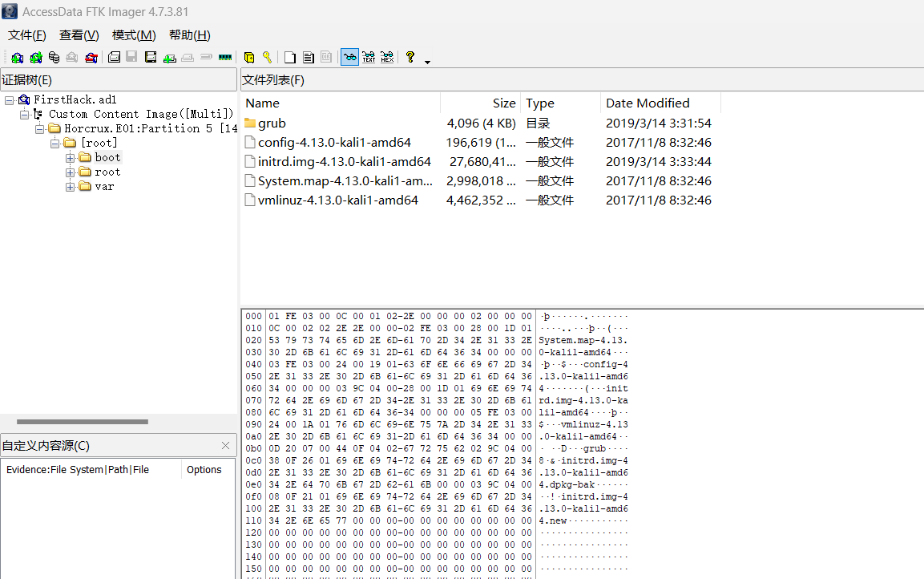The height and width of the screenshot is (579, 924).
Task: Click Export Logical Image (AD1) icon
Action: click(x=151, y=57)
